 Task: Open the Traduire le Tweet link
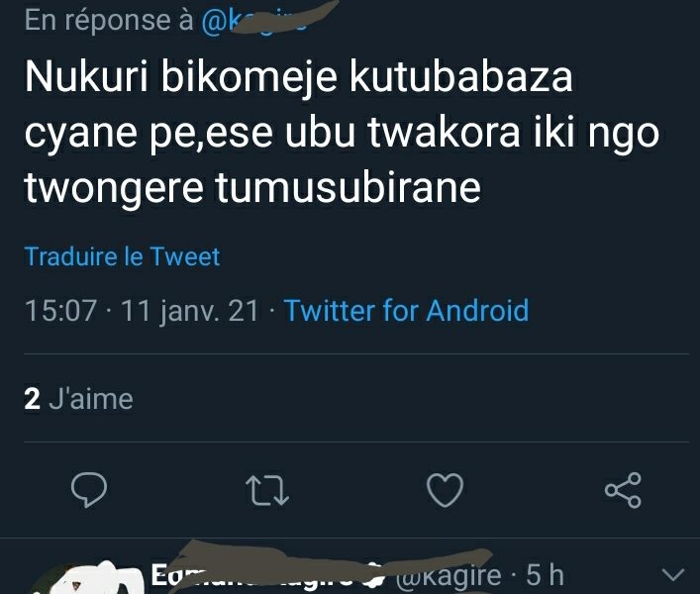tap(123, 256)
